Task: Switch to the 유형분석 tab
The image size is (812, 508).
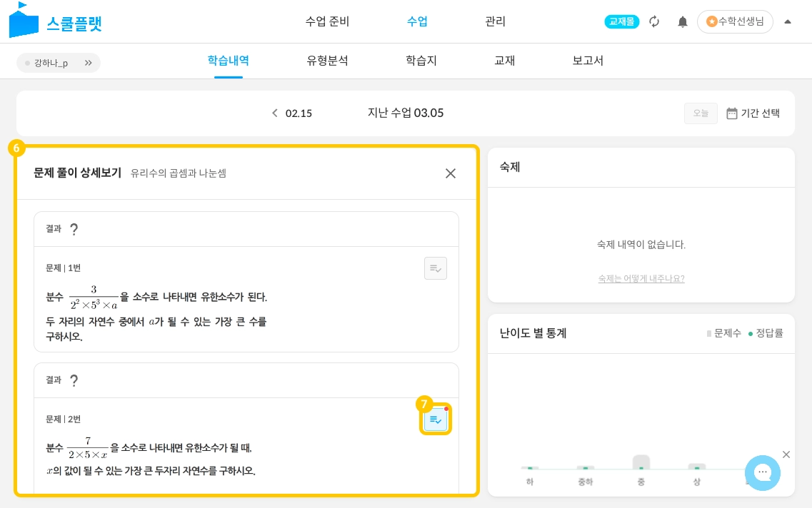Action: [x=327, y=61]
